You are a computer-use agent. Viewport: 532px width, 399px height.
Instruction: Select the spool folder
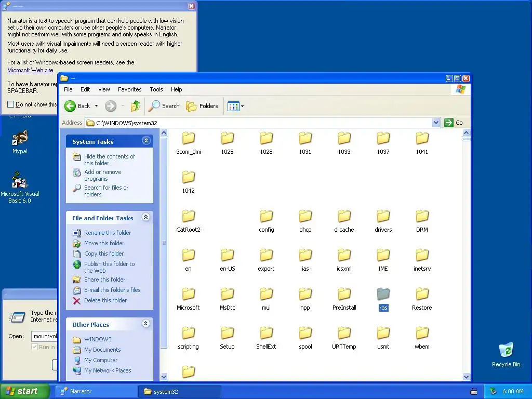click(x=305, y=338)
